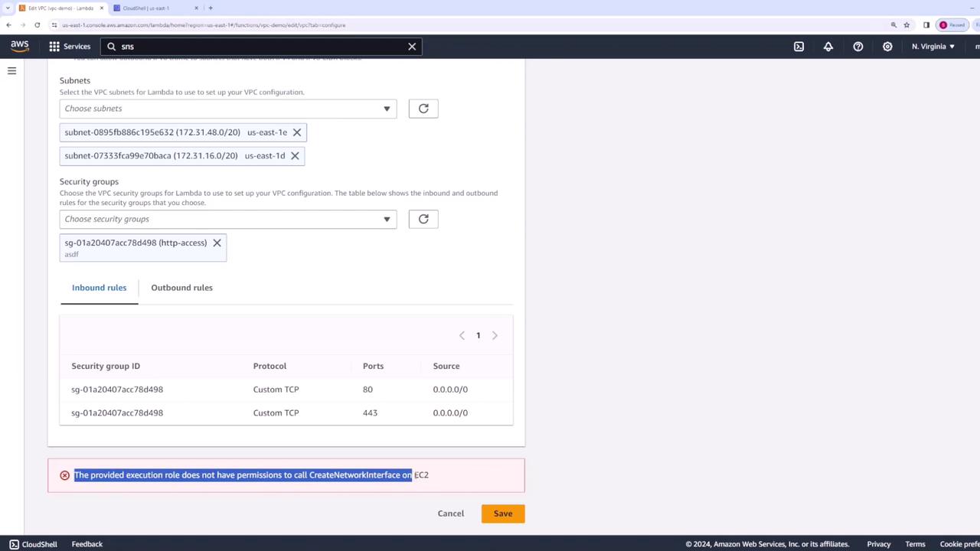Open the left hamburger navigation menu
The width and height of the screenshot is (980, 551).
point(11,70)
